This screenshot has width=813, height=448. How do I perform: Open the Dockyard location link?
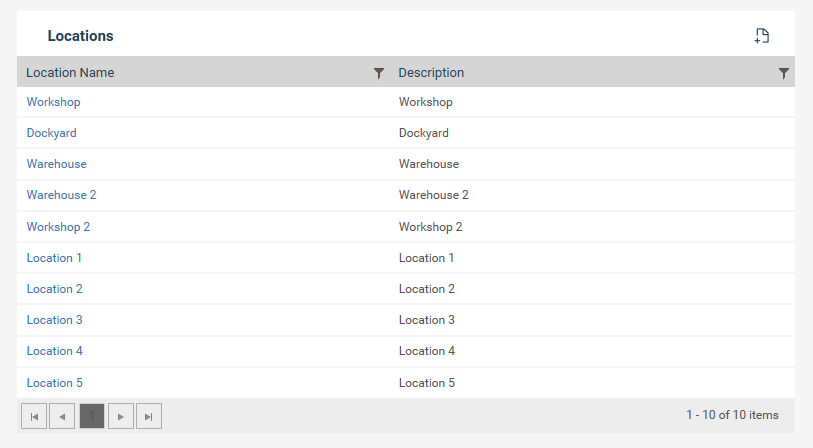click(51, 133)
